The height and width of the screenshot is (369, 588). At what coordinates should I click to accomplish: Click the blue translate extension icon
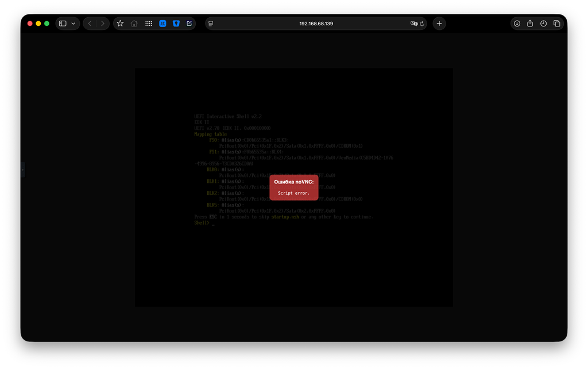(163, 23)
